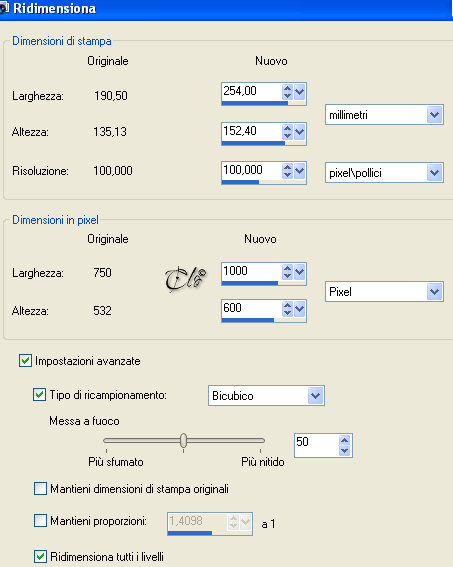This screenshot has width=453, height=567.
Task: Increase pixel width 1000 with the up arrow
Action: click(x=287, y=268)
